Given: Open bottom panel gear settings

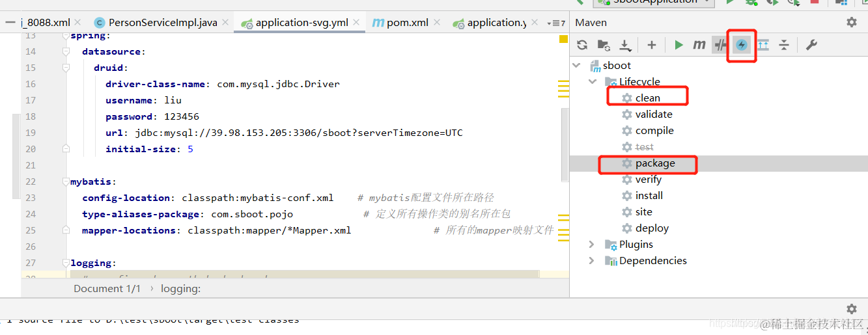Looking at the screenshot, I should (852, 309).
